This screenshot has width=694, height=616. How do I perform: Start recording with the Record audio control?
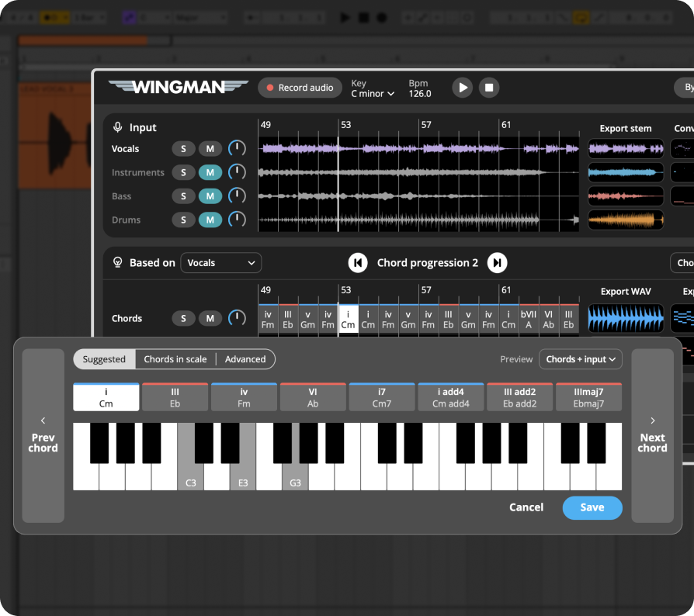[300, 88]
